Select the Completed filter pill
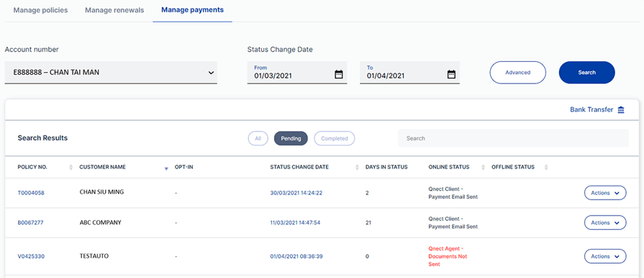Viewport: 644px width, 278px height. tap(335, 138)
